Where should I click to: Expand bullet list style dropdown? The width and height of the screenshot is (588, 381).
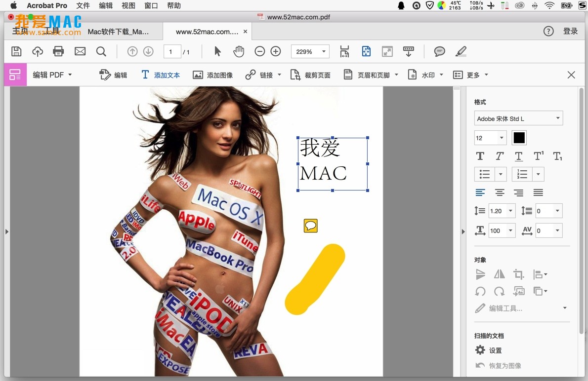tap(501, 174)
